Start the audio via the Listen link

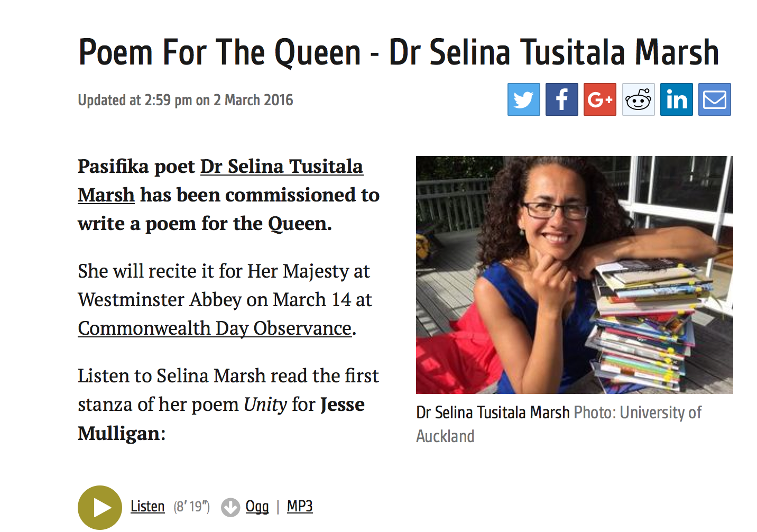tap(147, 507)
